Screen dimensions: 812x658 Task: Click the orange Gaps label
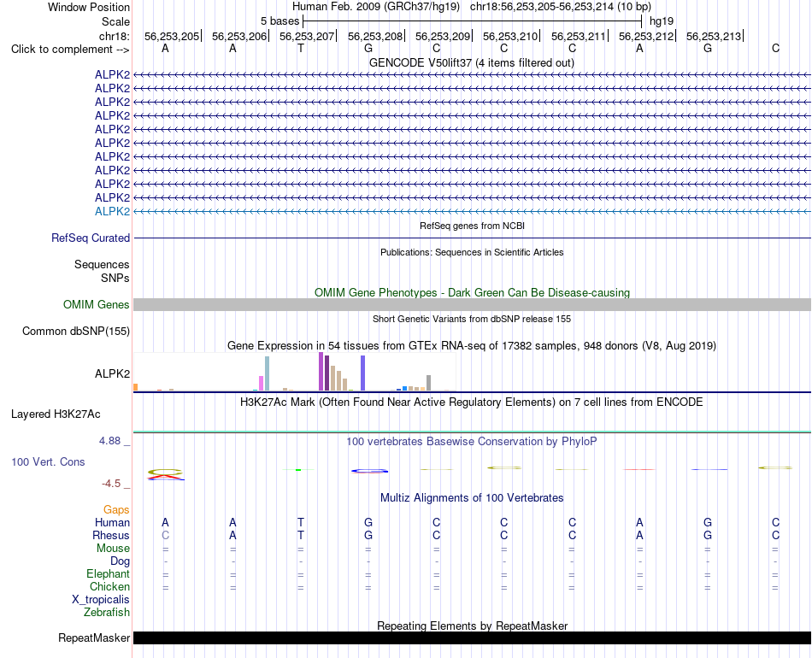pos(116,510)
